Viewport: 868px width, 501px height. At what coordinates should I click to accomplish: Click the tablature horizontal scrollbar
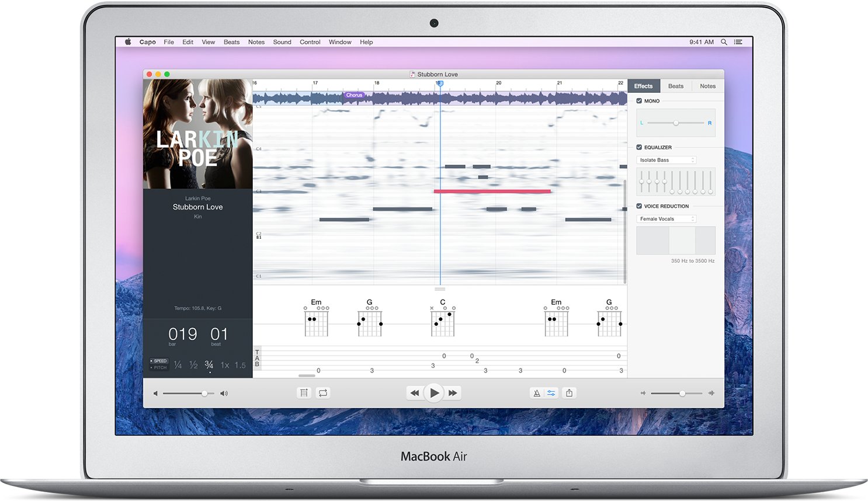click(x=307, y=375)
